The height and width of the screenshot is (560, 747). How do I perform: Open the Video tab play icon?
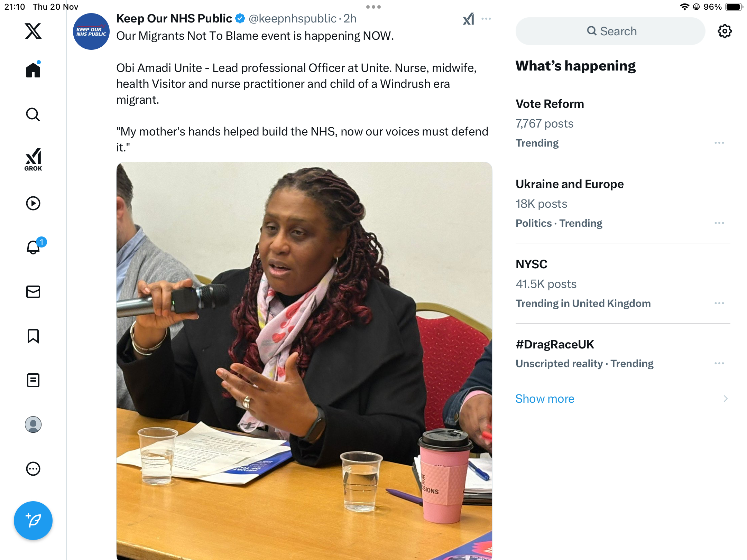pyautogui.click(x=33, y=203)
